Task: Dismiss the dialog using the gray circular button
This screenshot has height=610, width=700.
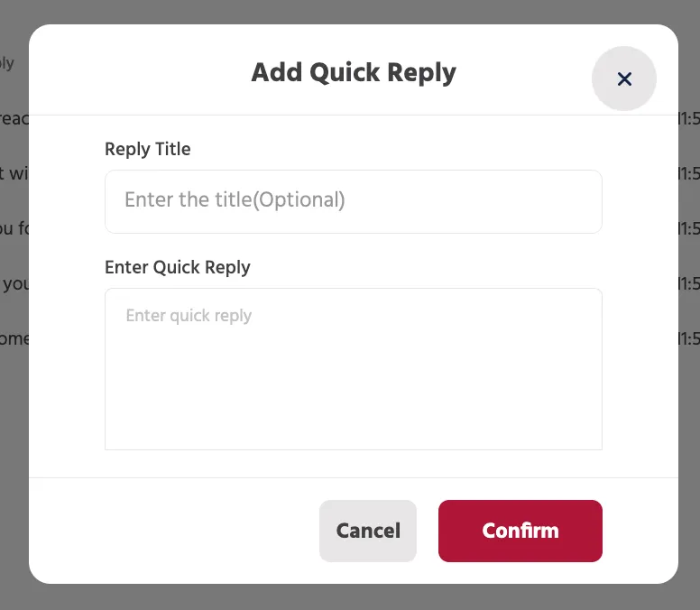Action: point(623,79)
